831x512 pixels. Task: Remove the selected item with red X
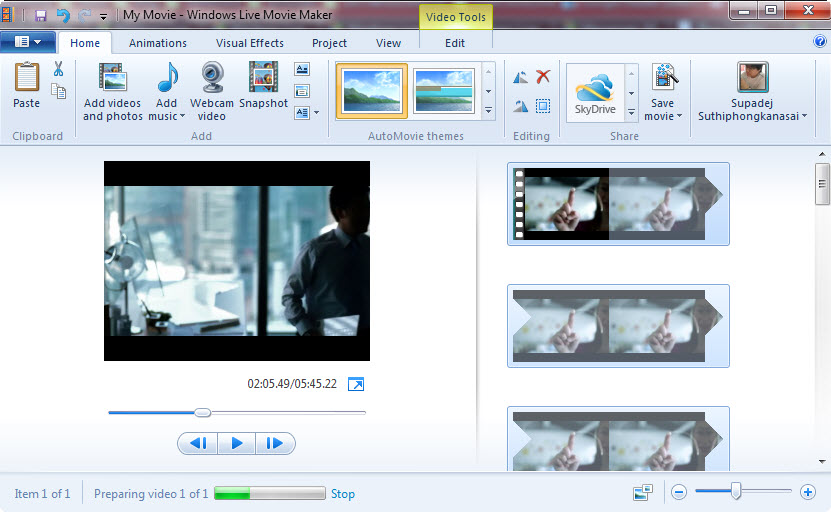(543, 77)
